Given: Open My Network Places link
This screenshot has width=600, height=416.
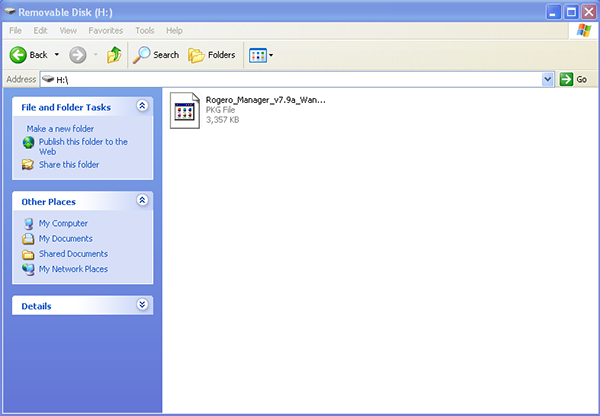Looking at the screenshot, I should 73,269.
